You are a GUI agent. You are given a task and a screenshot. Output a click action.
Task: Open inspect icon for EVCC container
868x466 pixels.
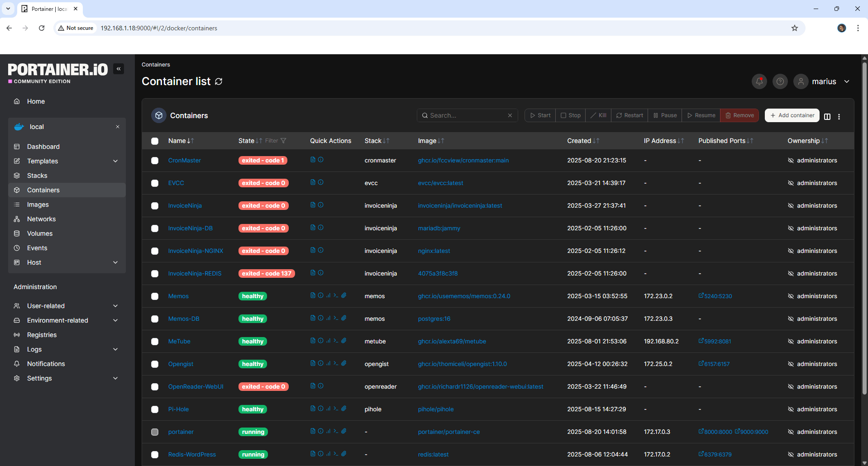pyautogui.click(x=320, y=182)
